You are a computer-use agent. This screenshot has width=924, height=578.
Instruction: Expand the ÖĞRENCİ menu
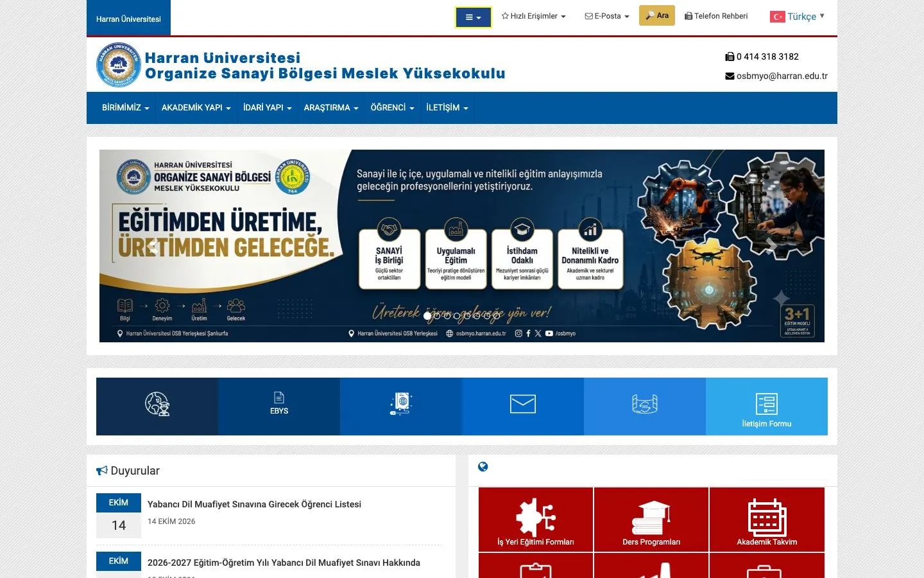[x=392, y=108]
